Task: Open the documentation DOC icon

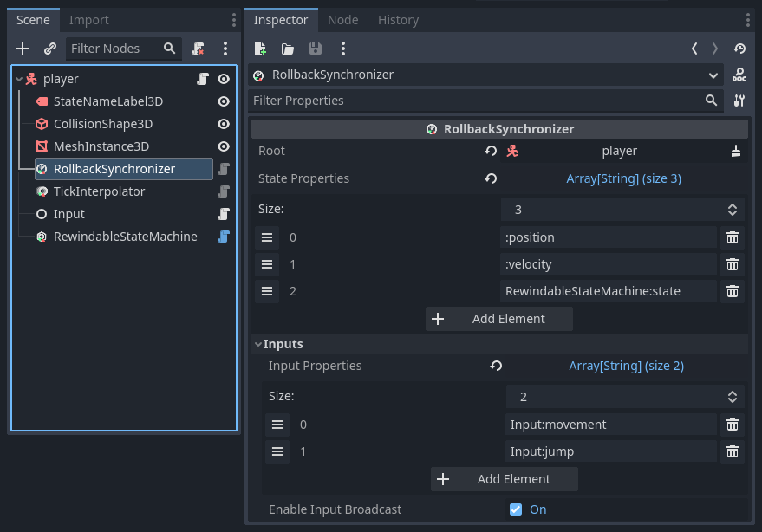Action: [x=739, y=75]
